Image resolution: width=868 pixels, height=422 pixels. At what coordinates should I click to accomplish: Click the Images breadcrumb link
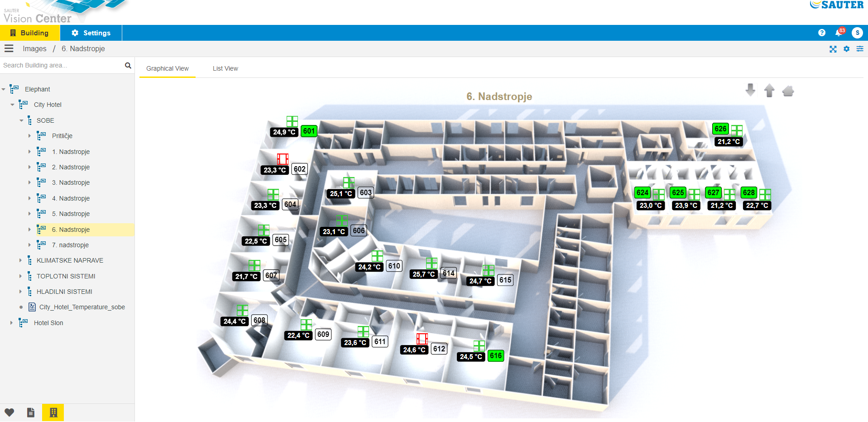(34, 48)
